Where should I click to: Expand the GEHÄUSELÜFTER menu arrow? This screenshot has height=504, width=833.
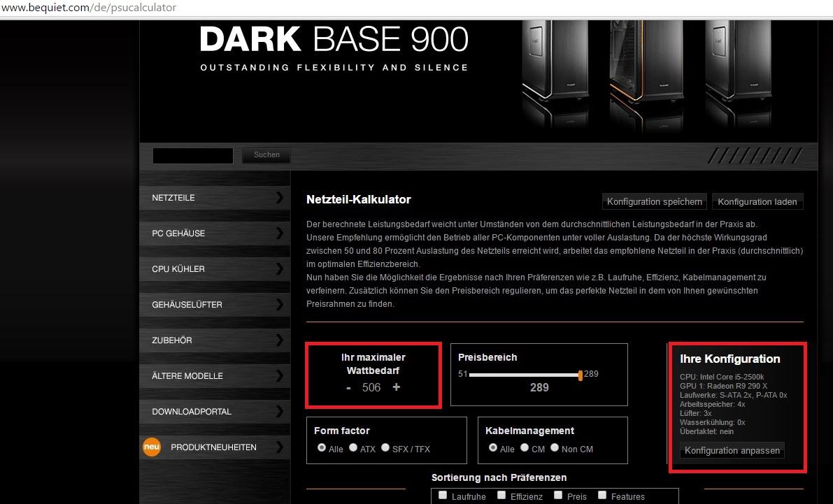click(280, 304)
